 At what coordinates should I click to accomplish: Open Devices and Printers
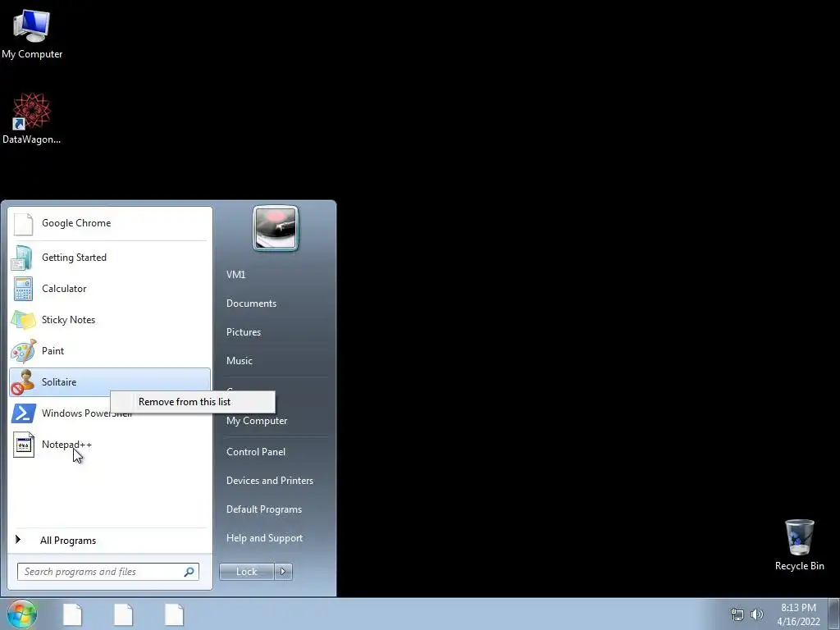point(269,481)
